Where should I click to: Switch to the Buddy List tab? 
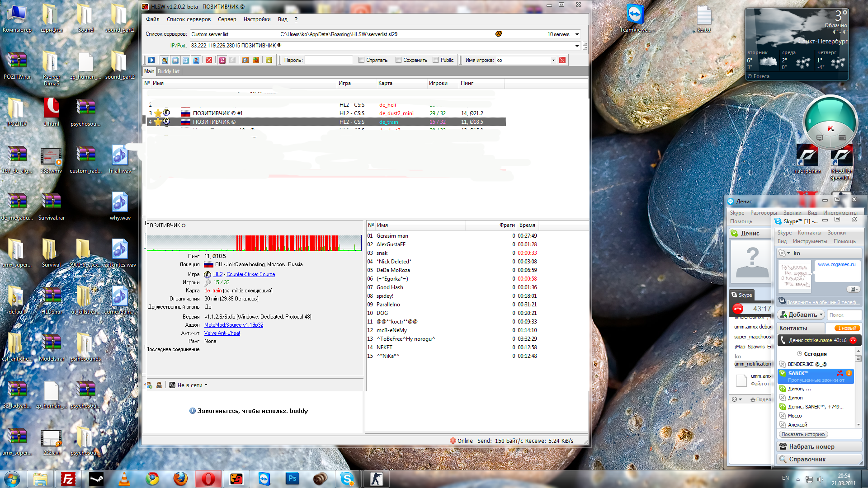tap(169, 71)
